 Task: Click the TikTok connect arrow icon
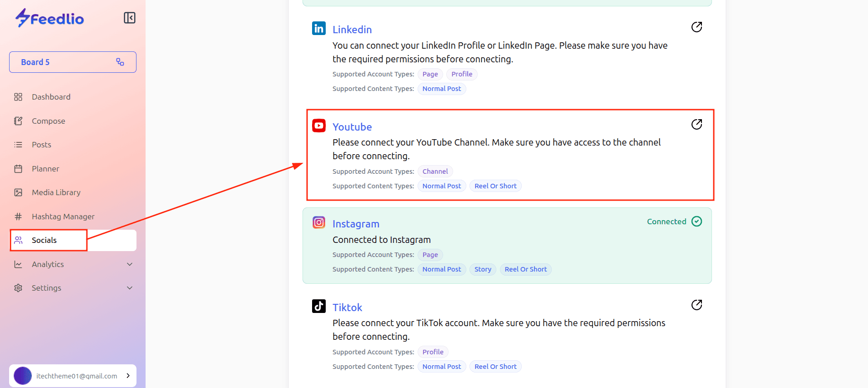(x=696, y=305)
